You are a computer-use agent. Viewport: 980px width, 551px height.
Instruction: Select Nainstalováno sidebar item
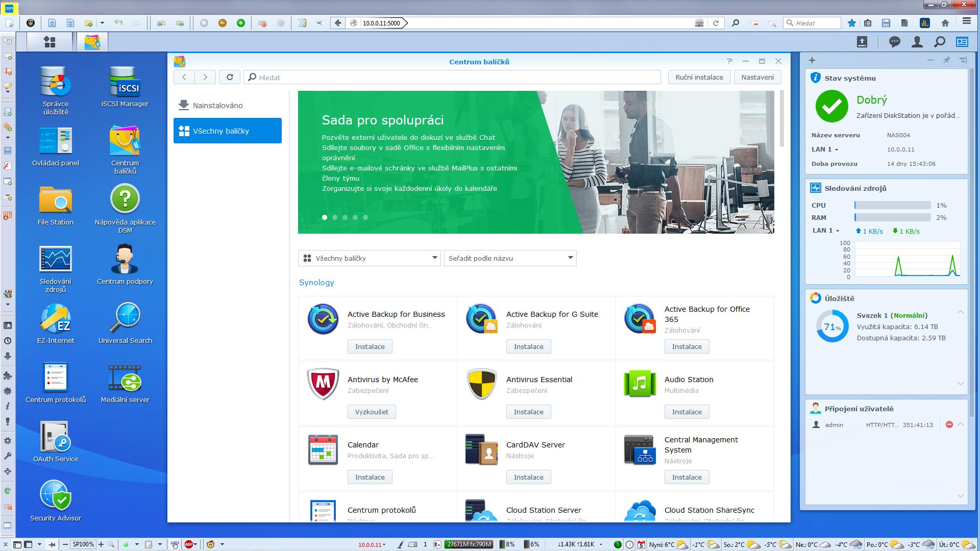(x=228, y=106)
